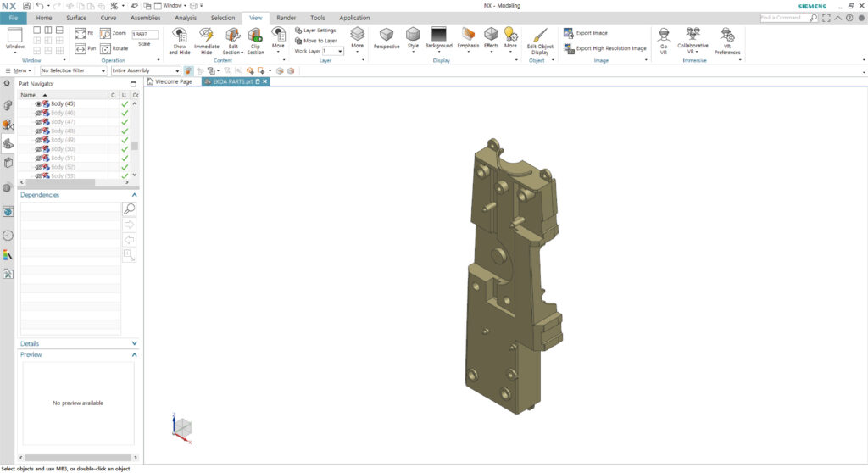Click Export High Resolution Image
Screen dimensions: 868x473
[x=605, y=48]
